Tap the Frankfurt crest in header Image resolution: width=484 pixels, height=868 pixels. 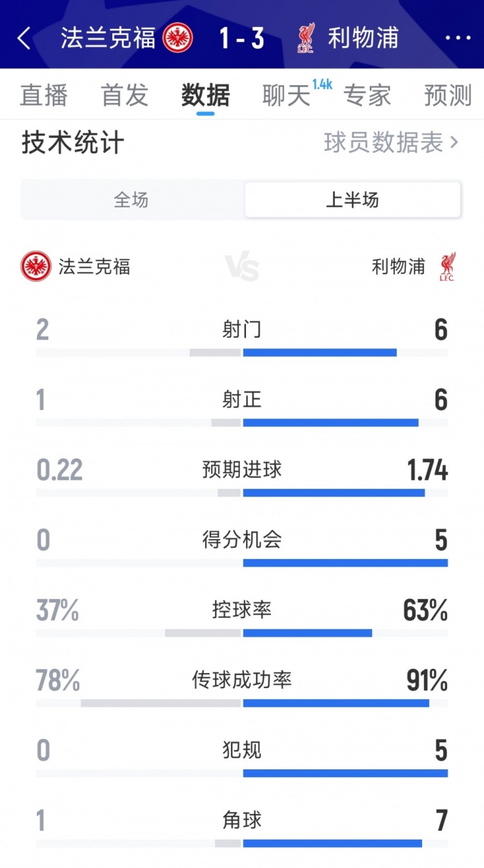(178, 38)
